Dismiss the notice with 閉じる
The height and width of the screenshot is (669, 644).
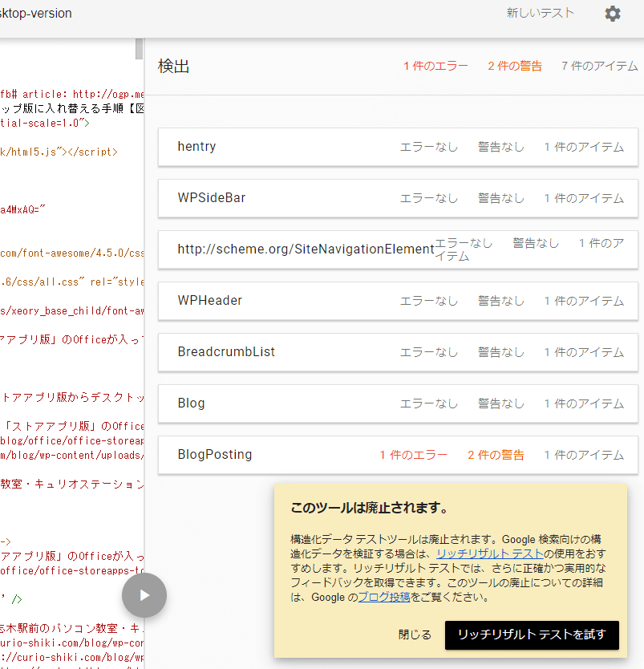pyautogui.click(x=415, y=635)
